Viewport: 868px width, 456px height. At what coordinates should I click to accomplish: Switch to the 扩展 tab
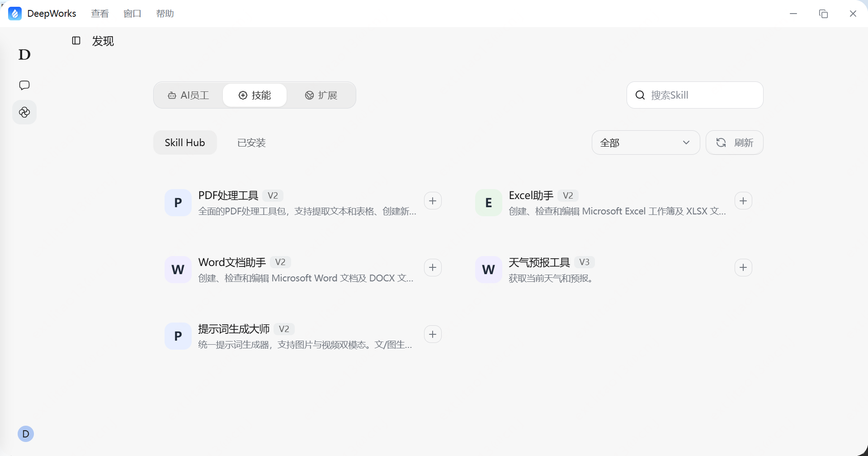coord(321,95)
